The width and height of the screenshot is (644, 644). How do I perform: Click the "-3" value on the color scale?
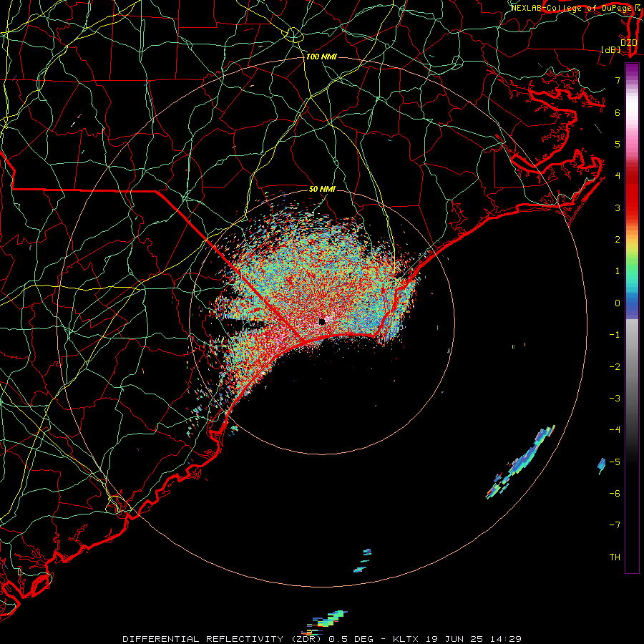(615, 398)
